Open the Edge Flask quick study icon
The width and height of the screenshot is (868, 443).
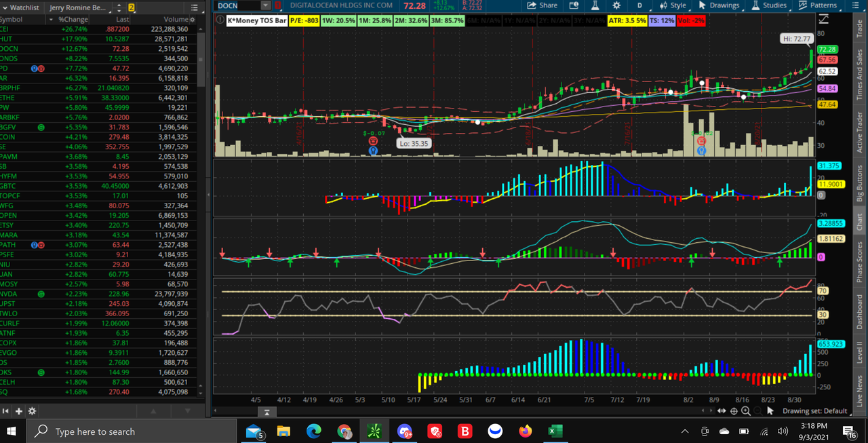coord(595,5)
